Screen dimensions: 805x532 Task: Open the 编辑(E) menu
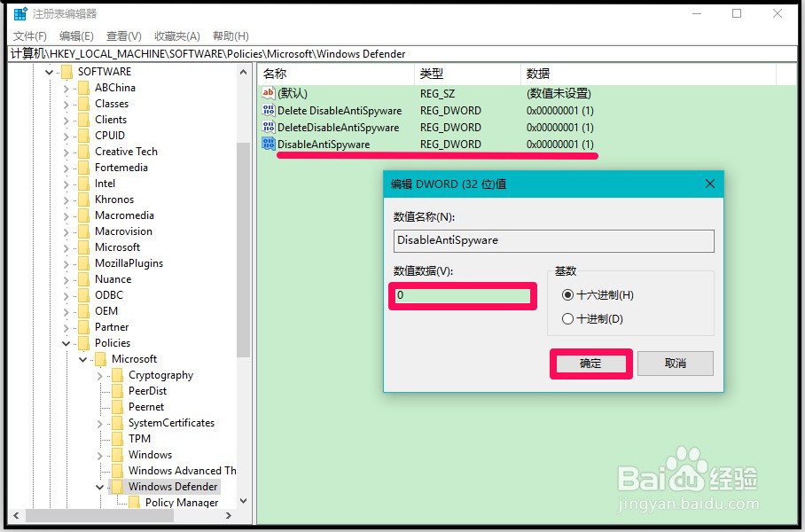(x=76, y=36)
